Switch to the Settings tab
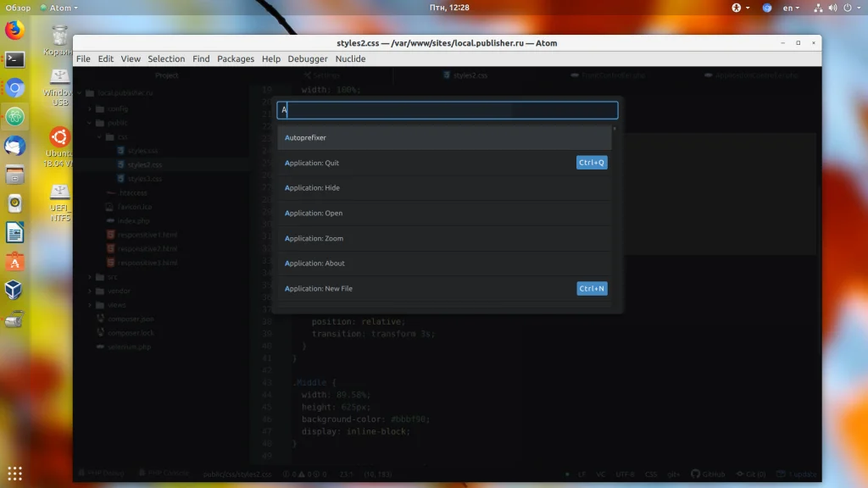 322,75
